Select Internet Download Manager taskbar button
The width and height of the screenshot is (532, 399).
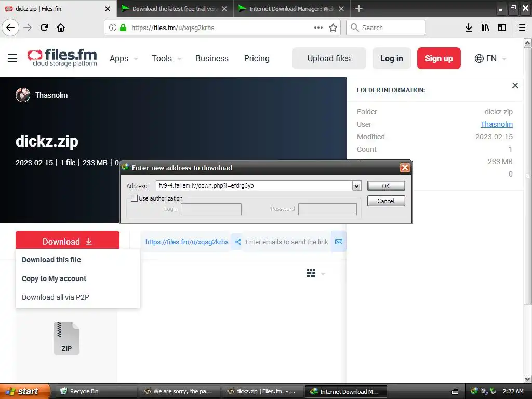point(345,391)
